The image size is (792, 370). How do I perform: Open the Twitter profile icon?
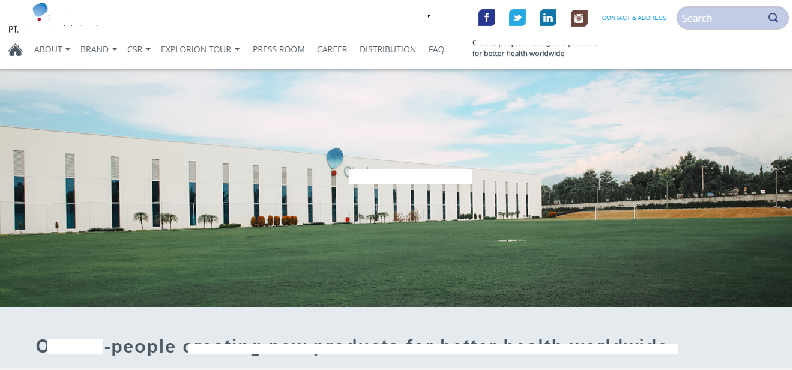[x=517, y=18]
